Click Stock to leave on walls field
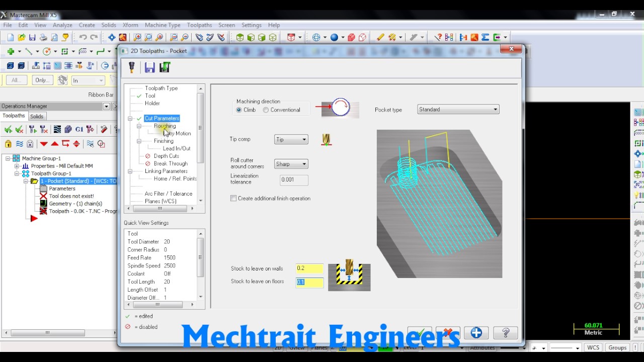Viewport: 644px width, 362px height. click(x=309, y=268)
